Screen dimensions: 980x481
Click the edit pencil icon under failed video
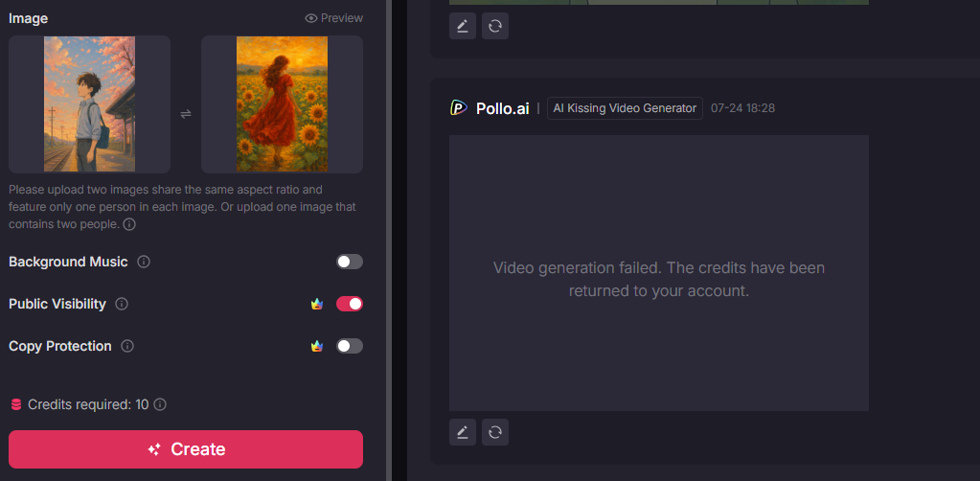tap(463, 432)
